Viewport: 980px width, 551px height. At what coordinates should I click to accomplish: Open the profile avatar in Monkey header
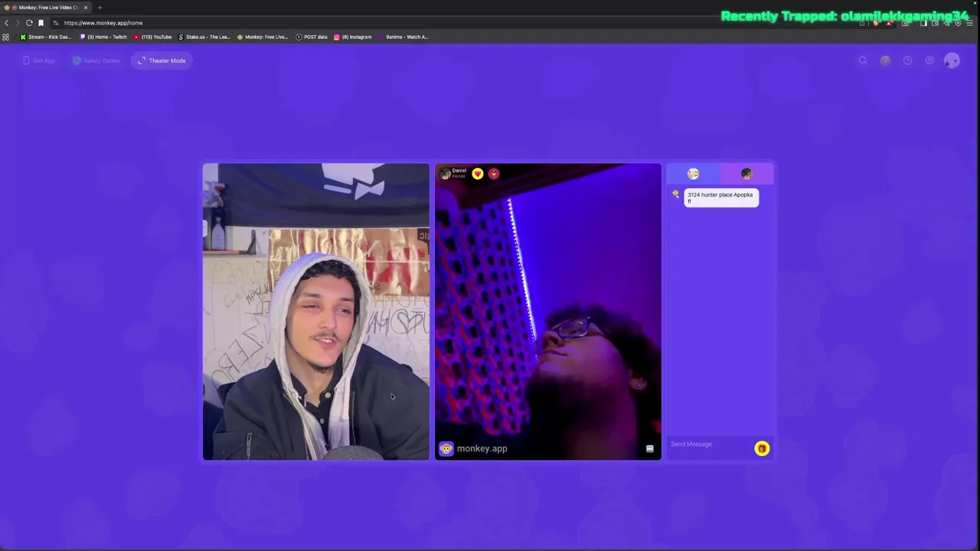pos(952,60)
